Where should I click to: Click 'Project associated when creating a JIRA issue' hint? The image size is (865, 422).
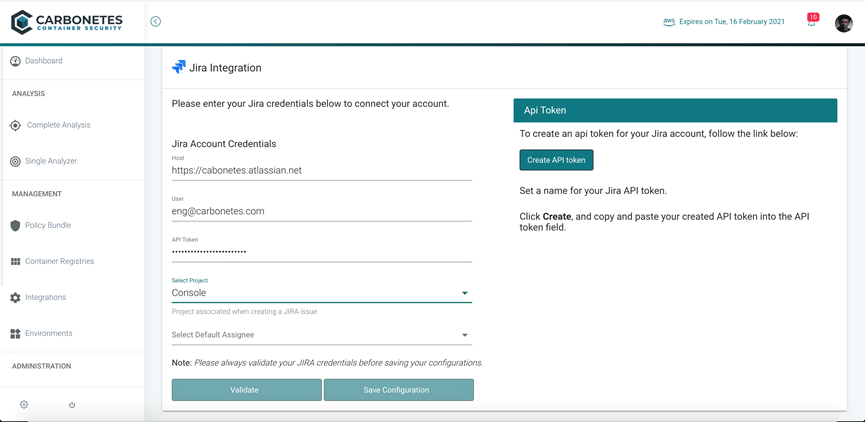click(x=244, y=312)
